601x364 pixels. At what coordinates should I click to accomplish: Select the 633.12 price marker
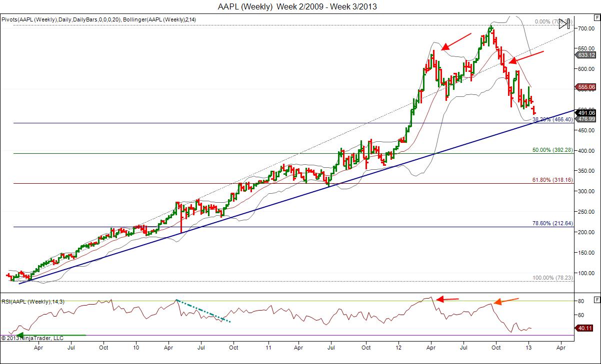pos(585,55)
